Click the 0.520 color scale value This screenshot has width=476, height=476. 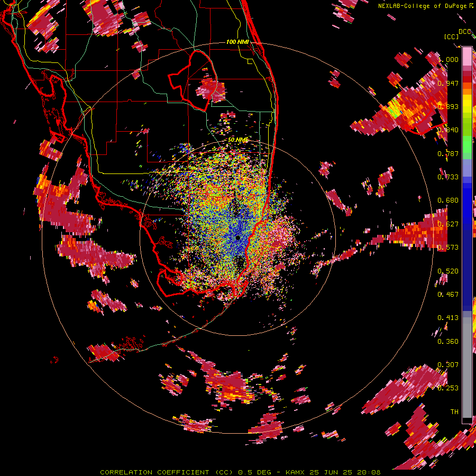tap(448, 271)
